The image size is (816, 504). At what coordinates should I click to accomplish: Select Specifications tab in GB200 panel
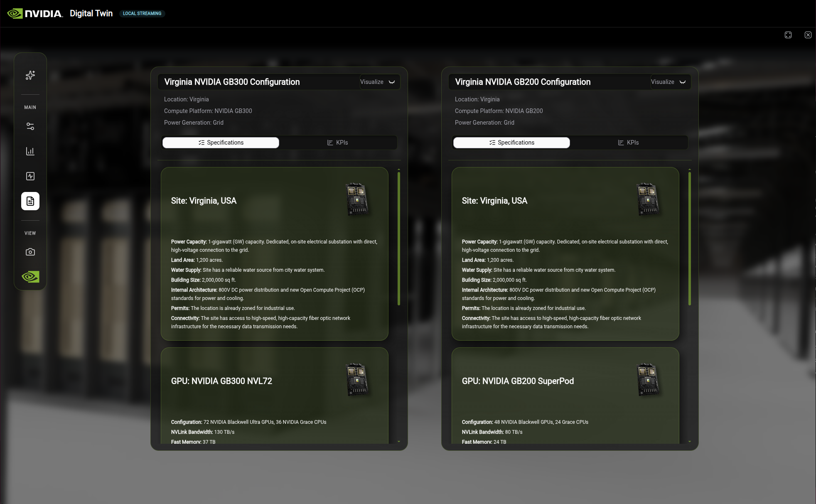pos(511,143)
